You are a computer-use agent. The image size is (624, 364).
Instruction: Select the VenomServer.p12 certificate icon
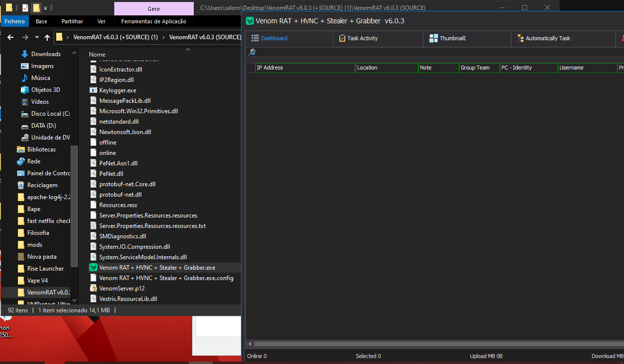(93, 289)
